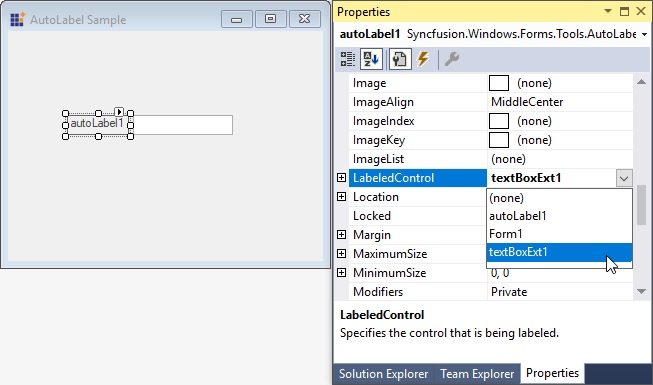Click the property grid scroll down arrow
Viewport: 653px width, 385px height.
641,291
